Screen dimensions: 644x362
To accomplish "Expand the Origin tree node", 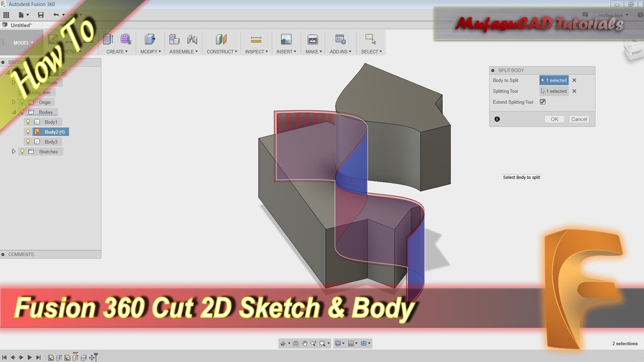I will click(14, 102).
